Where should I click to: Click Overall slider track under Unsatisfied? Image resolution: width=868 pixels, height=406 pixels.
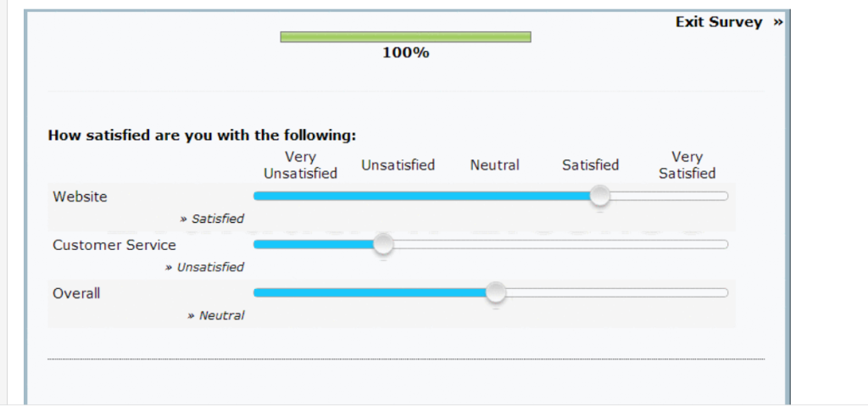pos(398,292)
